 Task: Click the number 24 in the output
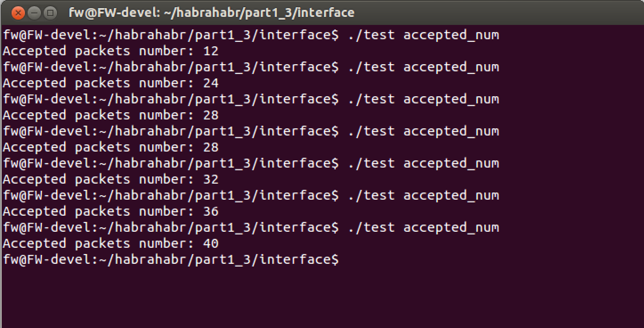coord(211,83)
